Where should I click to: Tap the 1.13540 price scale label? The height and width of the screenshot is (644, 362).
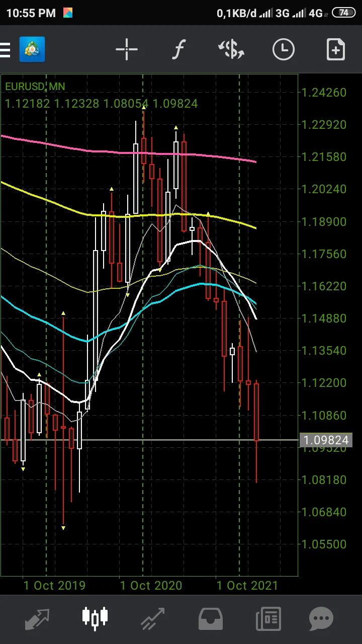(x=324, y=351)
